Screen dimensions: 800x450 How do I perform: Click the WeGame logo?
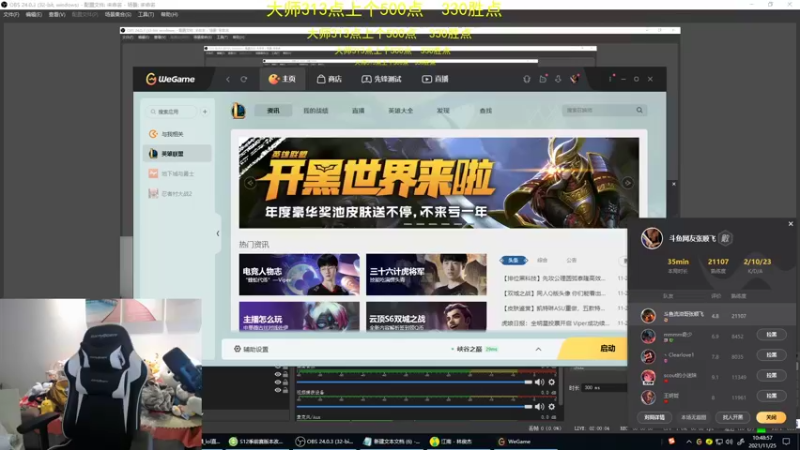click(170, 79)
